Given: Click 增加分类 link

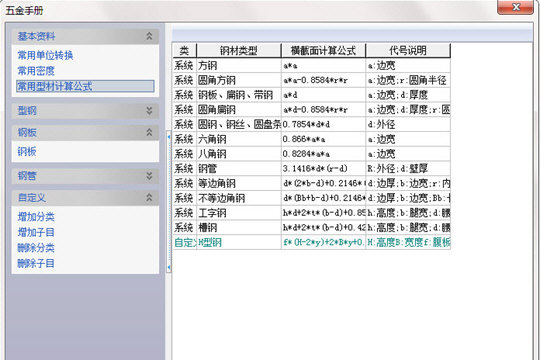Looking at the screenshot, I should (x=36, y=217).
